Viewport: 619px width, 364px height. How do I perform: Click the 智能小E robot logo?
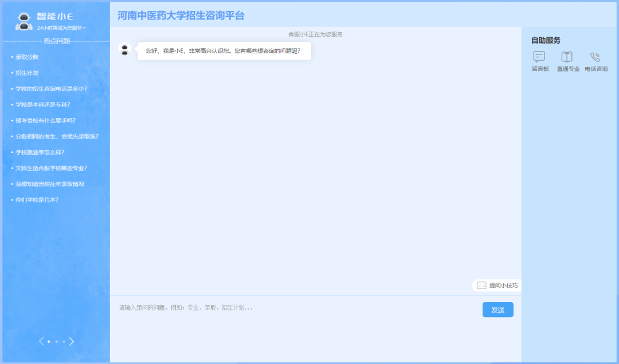[24, 21]
